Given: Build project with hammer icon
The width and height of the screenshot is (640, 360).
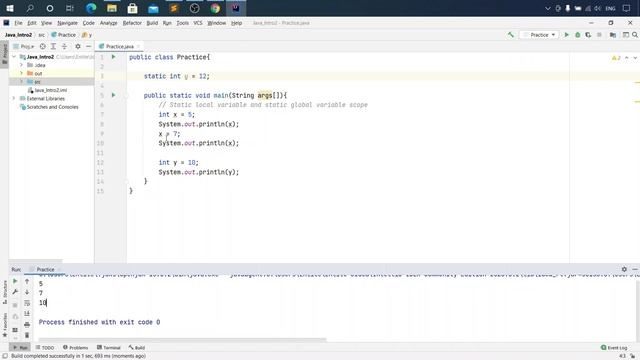Looking at the screenshot, I should [x=511, y=35].
